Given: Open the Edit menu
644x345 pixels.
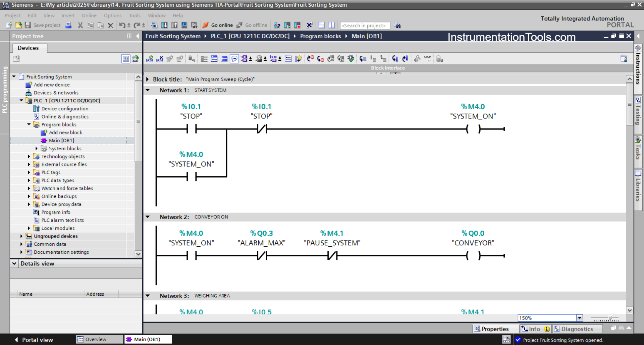Looking at the screenshot, I should [x=32, y=15].
